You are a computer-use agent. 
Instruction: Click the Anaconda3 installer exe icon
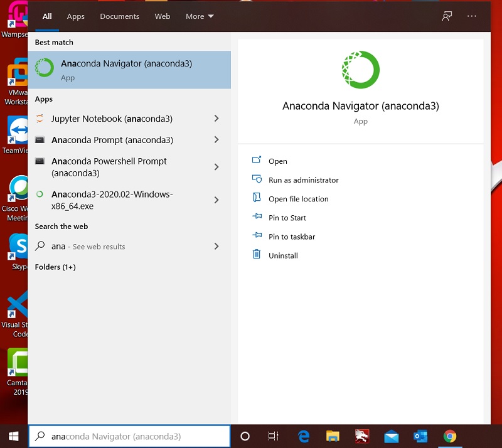pos(40,194)
